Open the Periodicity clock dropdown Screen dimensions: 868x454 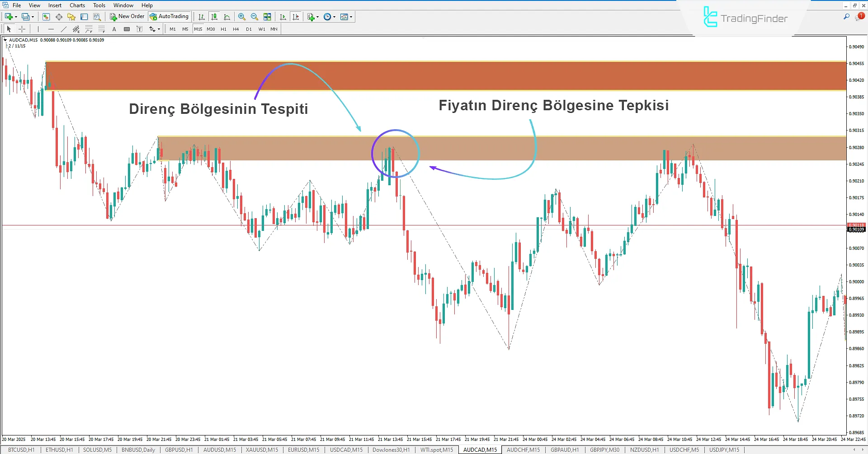point(334,17)
